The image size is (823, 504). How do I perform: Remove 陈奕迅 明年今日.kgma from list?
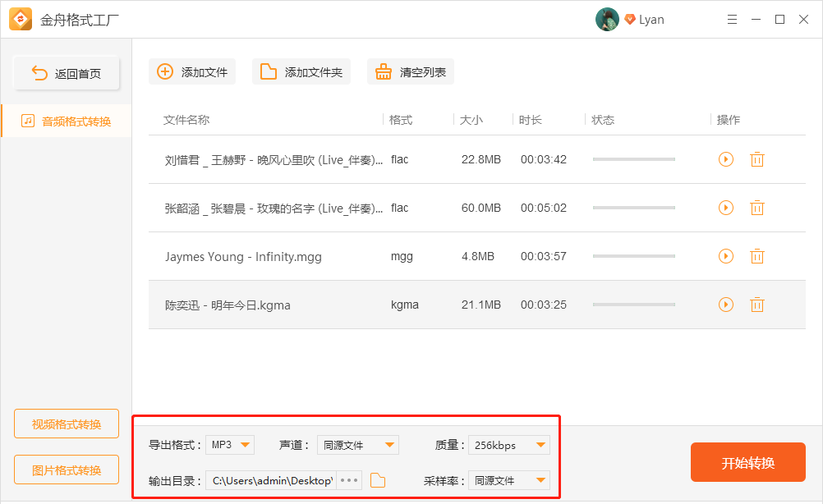[757, 305]
